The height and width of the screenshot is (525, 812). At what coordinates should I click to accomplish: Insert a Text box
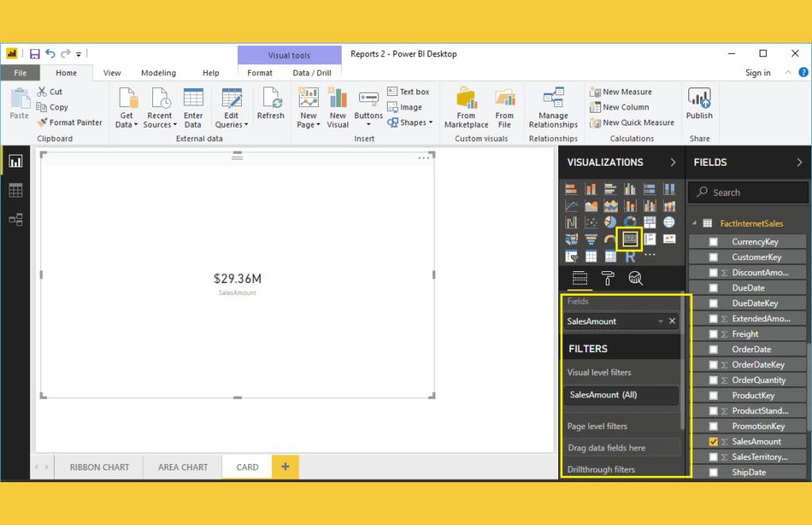pyautogui.click(x=408, y=92)
